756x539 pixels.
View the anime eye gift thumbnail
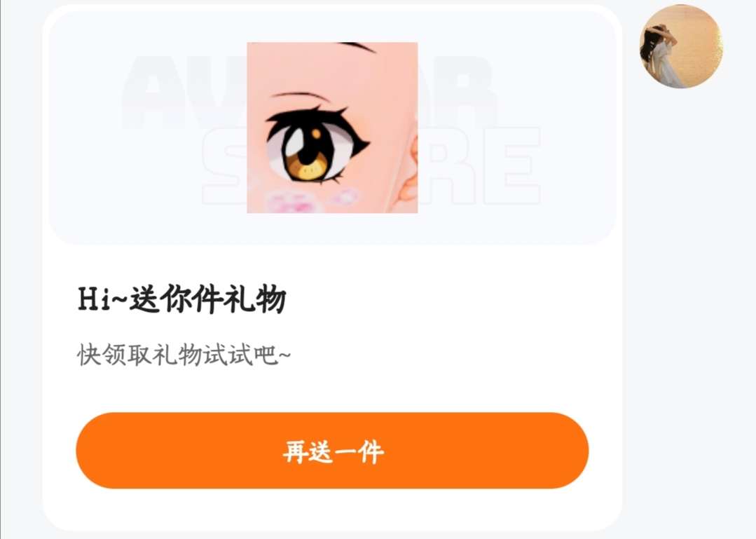coord(332,128)
